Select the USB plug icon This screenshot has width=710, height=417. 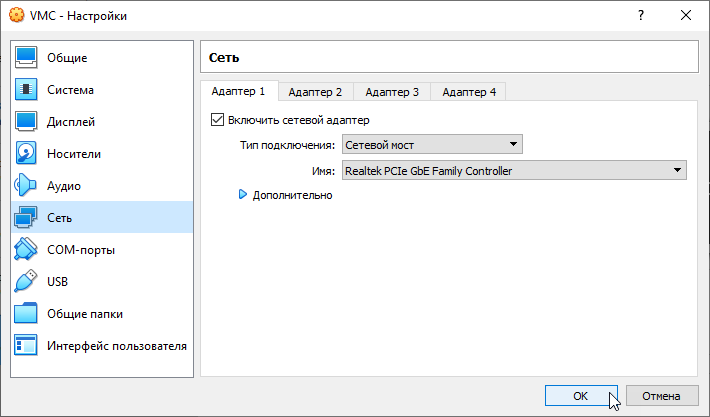click(27, 282)
